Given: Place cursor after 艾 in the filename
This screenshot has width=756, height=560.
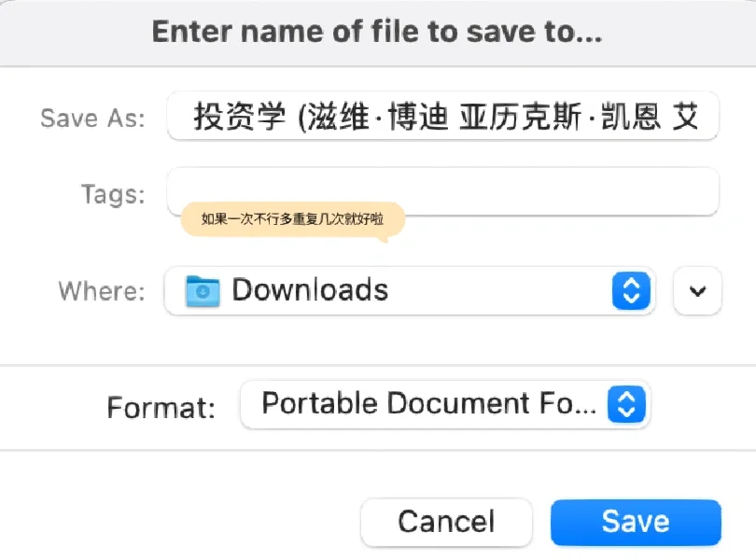Looking at the screenshot, I should (x=700, y=117).
